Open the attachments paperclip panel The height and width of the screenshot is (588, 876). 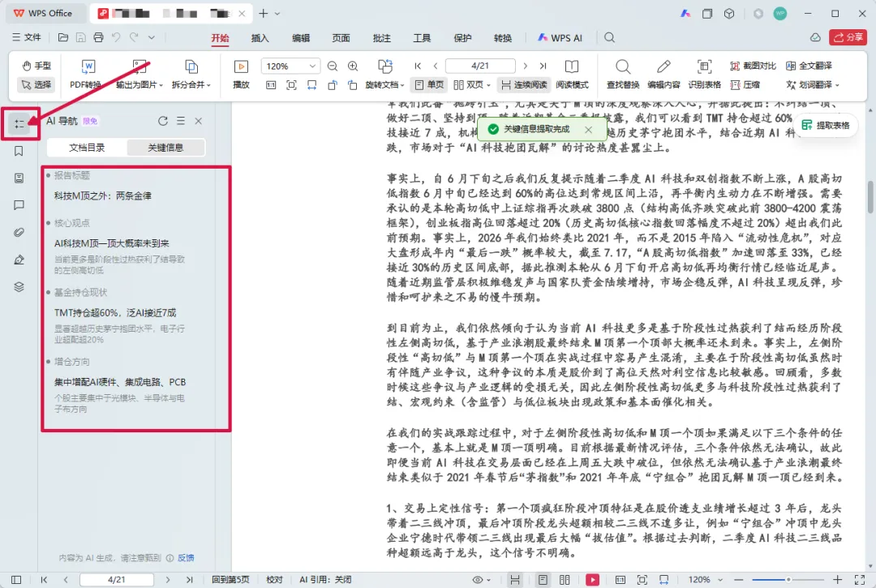point(19,232)
